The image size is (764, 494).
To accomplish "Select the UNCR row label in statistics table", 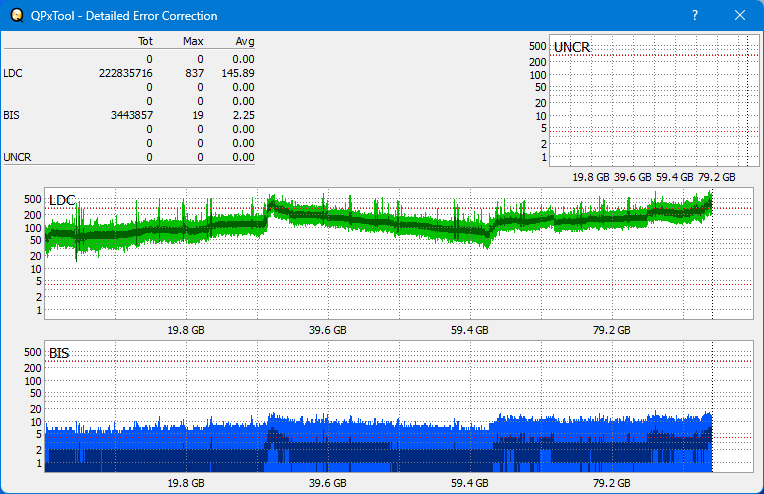I will pos(17,157).
